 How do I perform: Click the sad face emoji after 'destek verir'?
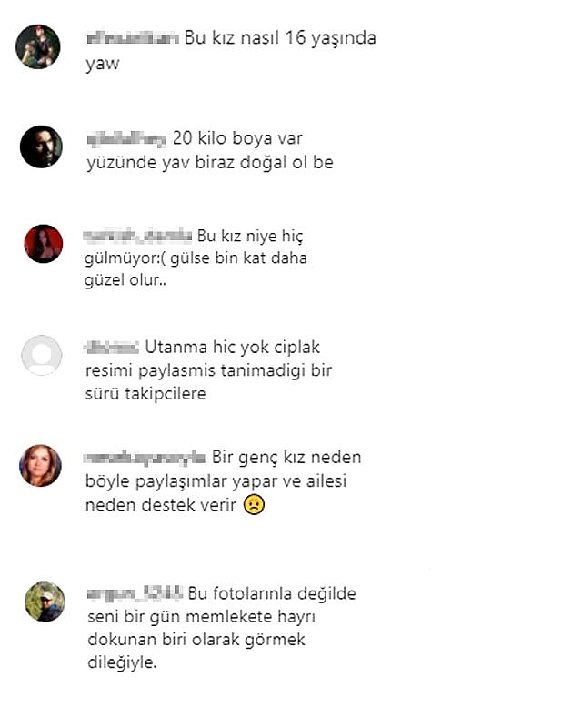(x=254, y=505)
